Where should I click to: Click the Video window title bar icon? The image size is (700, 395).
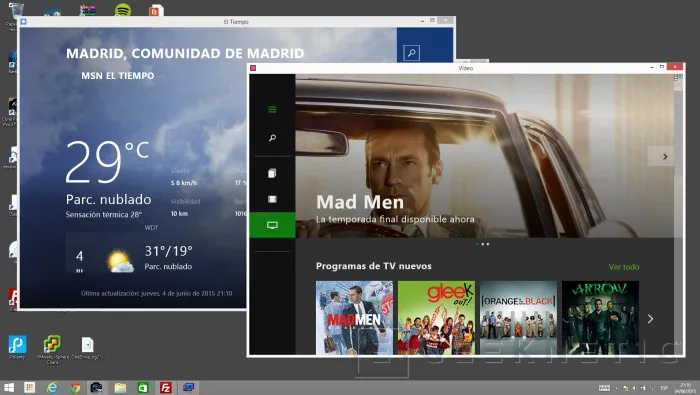click(253, 68)
